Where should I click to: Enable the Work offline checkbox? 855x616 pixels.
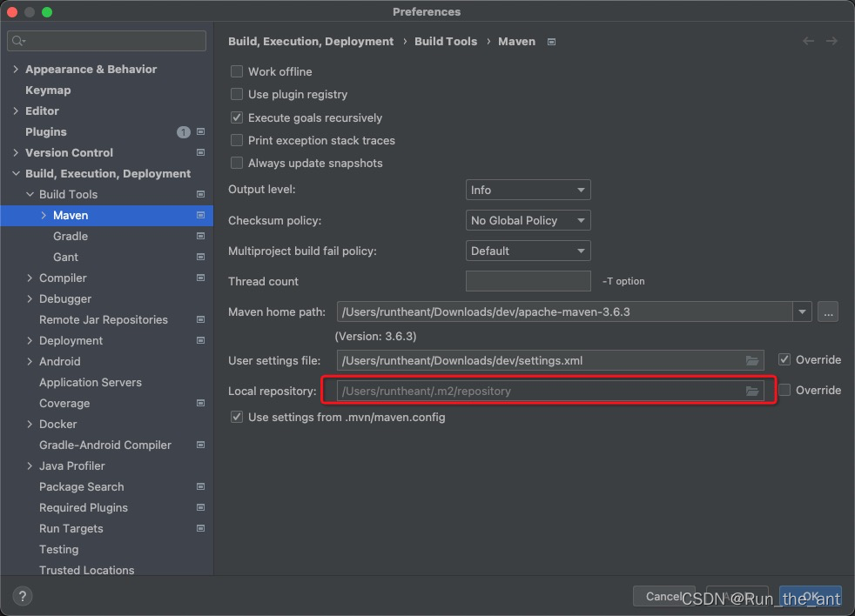237,71
